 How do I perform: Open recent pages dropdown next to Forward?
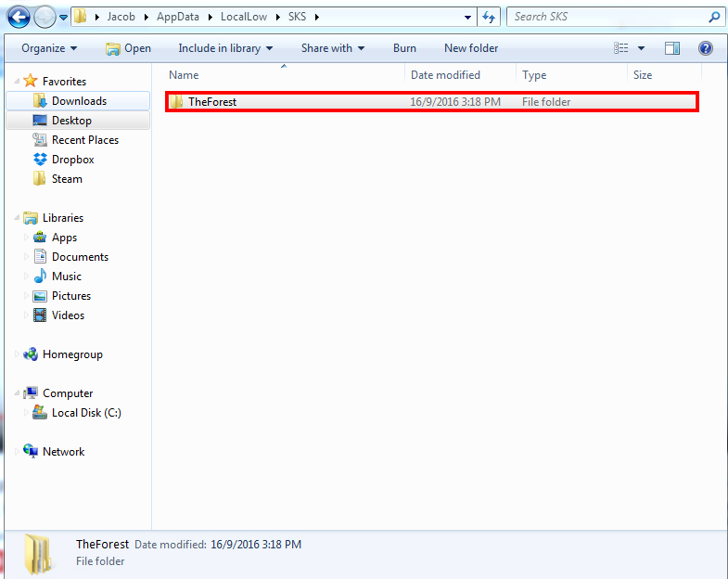click(x=64, y=18)
